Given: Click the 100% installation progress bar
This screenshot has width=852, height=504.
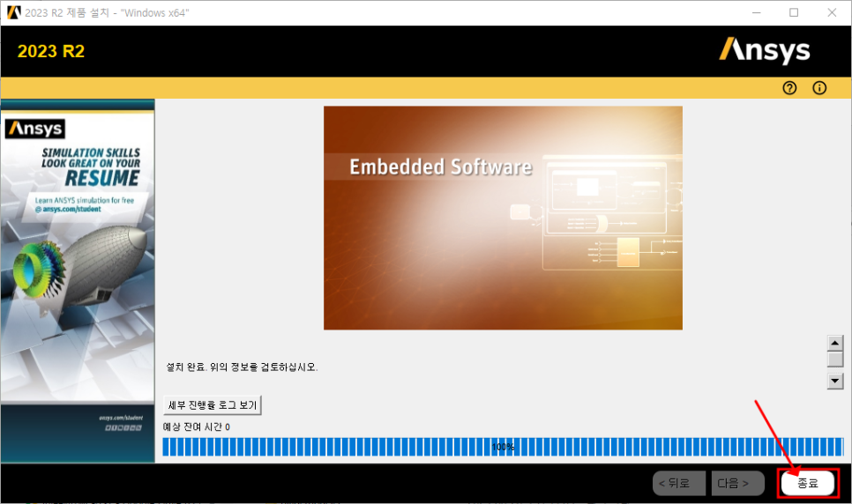Looking at the screenshot, I should 503,447.
